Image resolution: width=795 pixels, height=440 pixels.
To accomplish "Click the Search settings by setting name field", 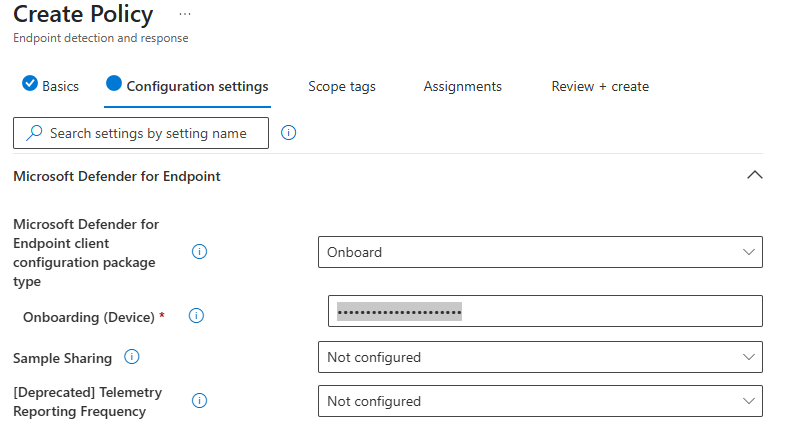I will [x=148, y=133].
